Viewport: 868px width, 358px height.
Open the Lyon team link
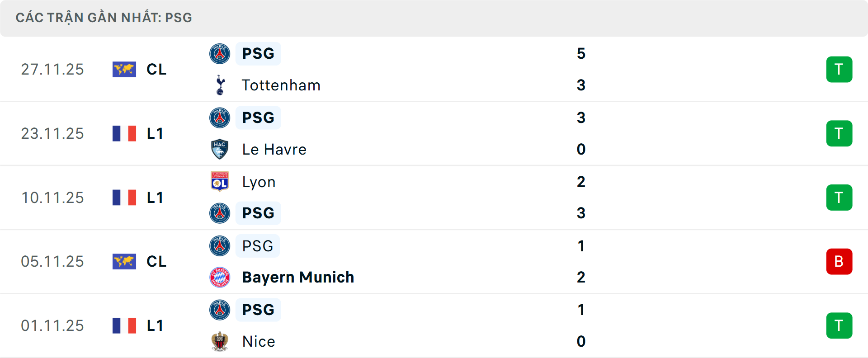point(259,182)
